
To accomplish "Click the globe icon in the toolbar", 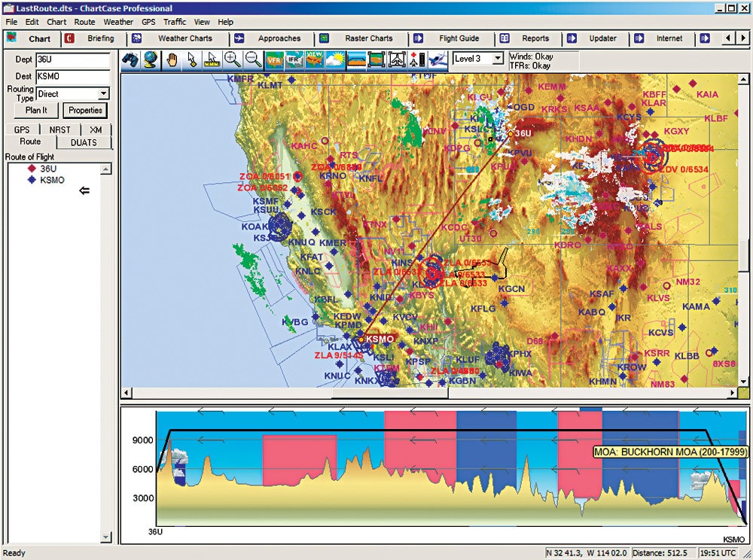I will 151,59.
